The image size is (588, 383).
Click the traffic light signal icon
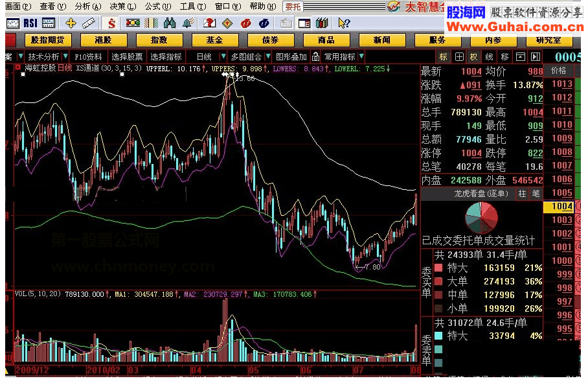(133, 23)
